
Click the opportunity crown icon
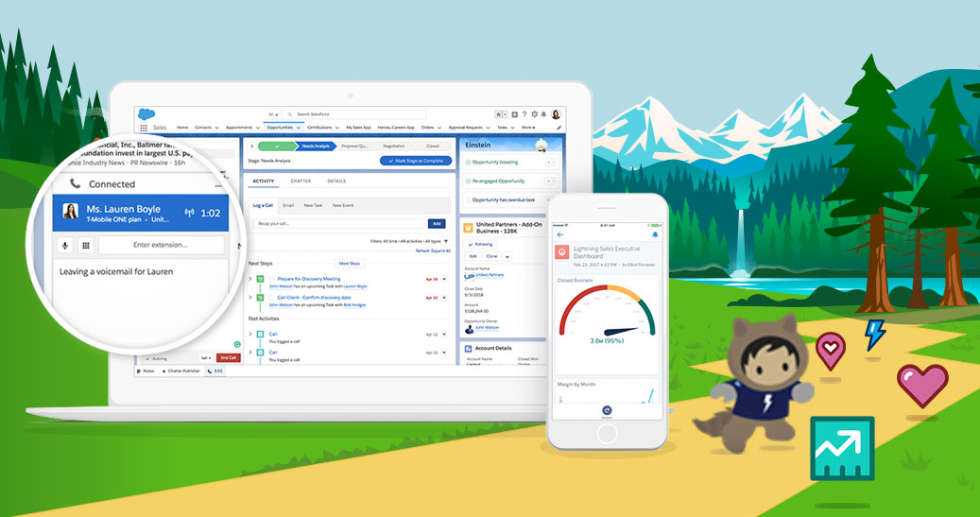click(x=468, y=228)
